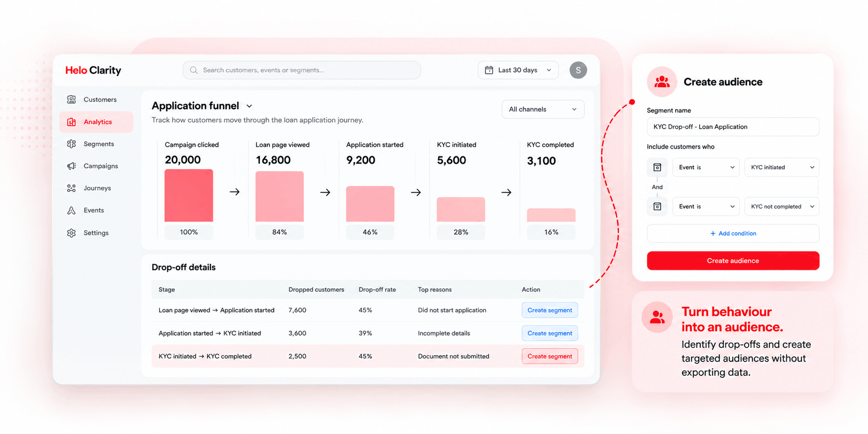Create segment for Application started row

point(549,333)
